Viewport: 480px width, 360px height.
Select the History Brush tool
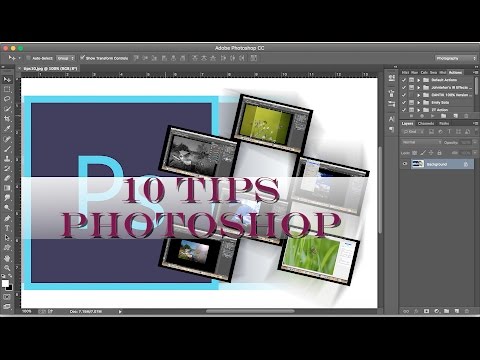click(x=7, y=168)
